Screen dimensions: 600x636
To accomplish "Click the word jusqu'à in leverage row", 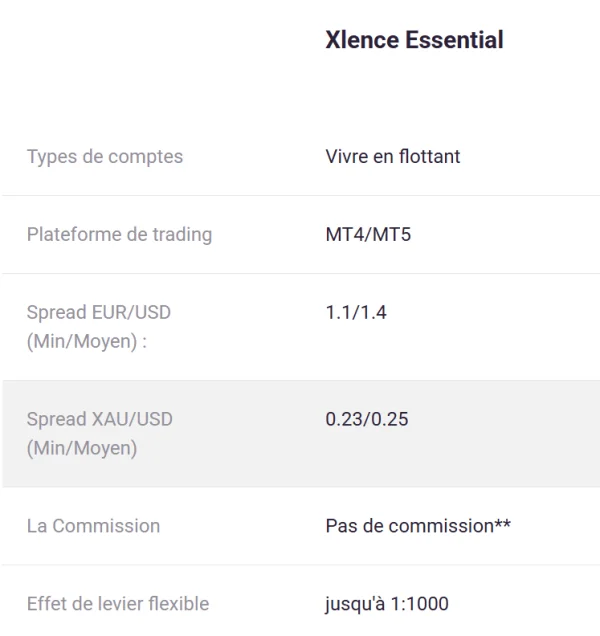I will [356, 604].
